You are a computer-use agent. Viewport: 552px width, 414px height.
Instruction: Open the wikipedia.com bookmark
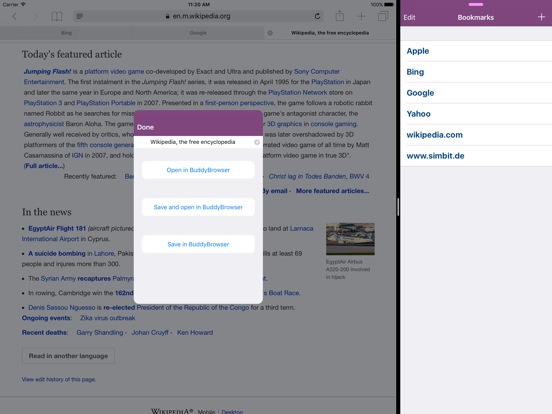(476, 135)
